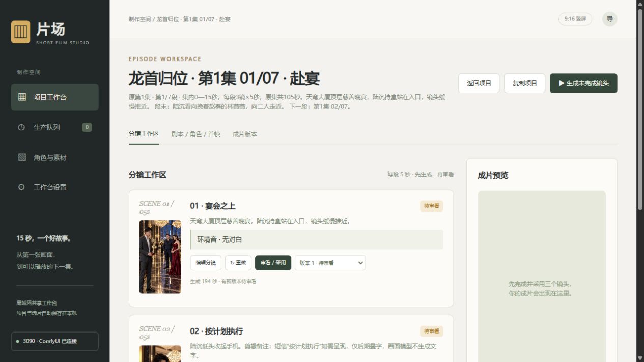Open 角色与素材 in the sidebar
This screenshot has width=644, height=362.
[x=55, y=157]
